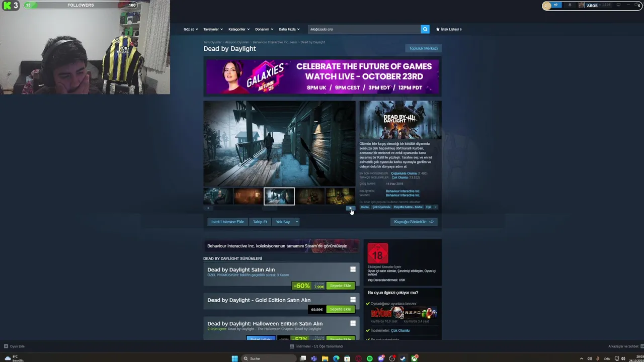Click Windows icon on Halloween Edition row
This screenshot has height=362, width=644.
click(353, 323)
